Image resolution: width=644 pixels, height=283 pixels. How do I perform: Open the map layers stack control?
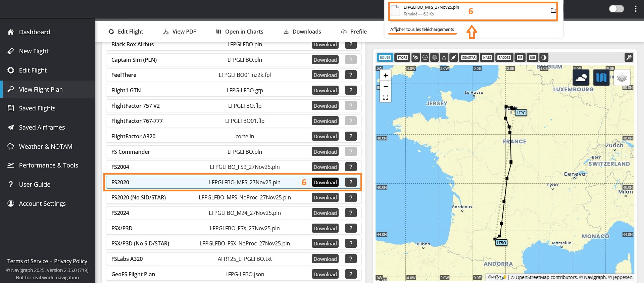tap(622, 78)
